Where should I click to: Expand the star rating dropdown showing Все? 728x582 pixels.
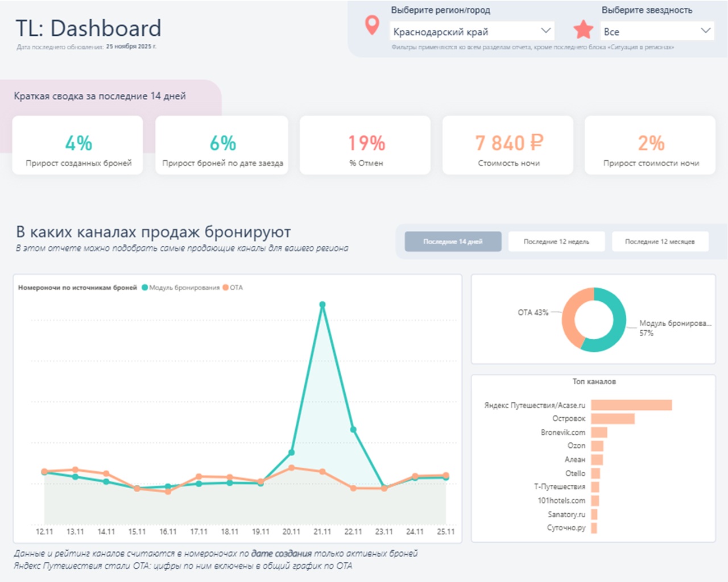tap(657, 31)
